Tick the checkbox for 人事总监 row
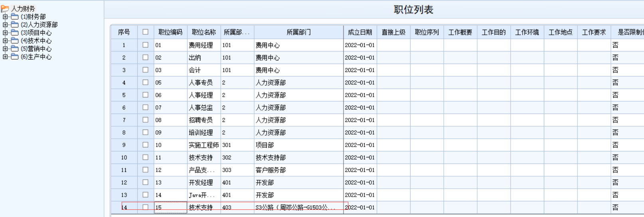The image size is (644, 217). (145, 108)
